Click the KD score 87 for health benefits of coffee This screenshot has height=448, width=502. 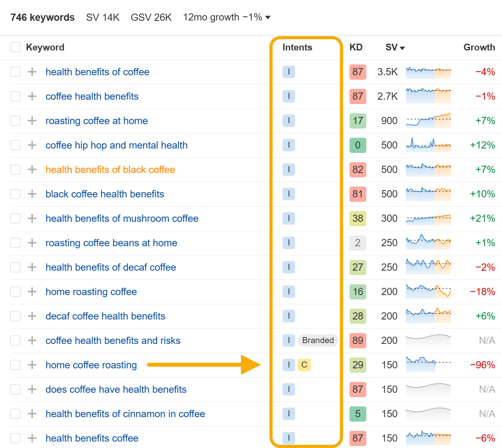[x=357, y=72]
